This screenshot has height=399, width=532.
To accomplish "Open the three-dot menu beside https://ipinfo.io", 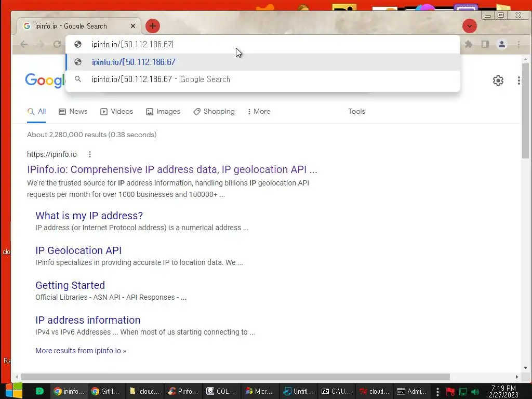I will tap(90, 154).
